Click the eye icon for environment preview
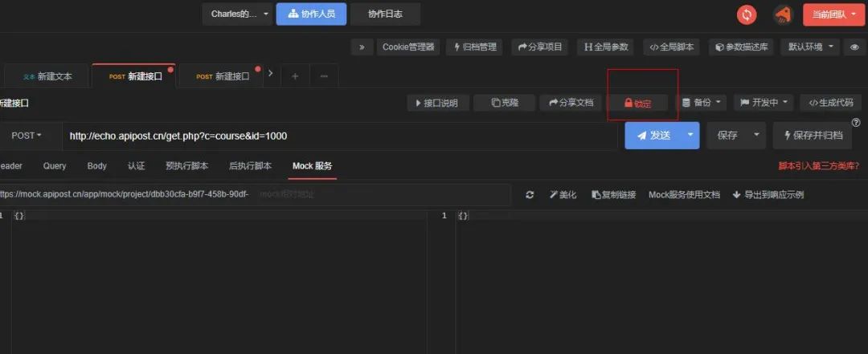Screen dimensions: 868x354 click(854, 47)
